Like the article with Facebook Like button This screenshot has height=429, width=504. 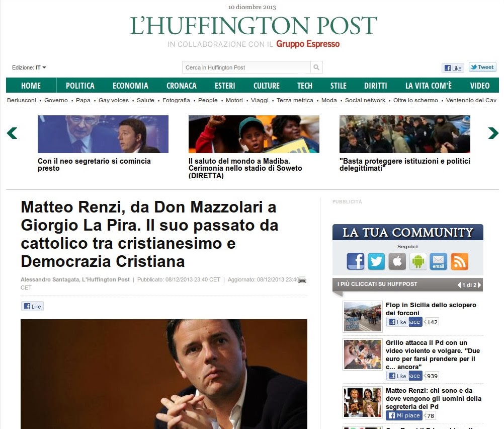(32, 306)
